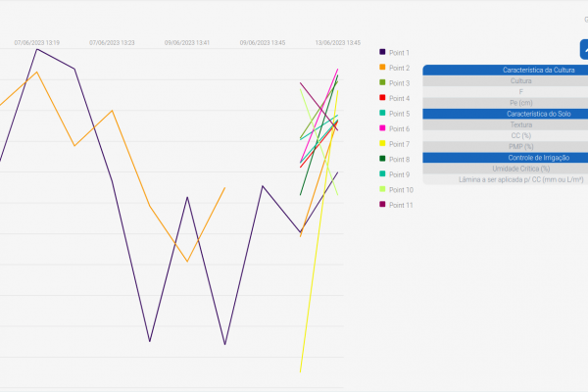This screenshot has width=588, height=392.
Task: Toggle Point 4 series in chart legend
Action: click(x=395, y=98)
